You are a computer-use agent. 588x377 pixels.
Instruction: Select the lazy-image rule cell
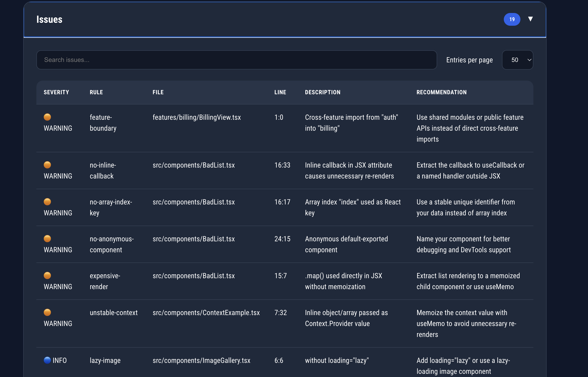(105, 360)
